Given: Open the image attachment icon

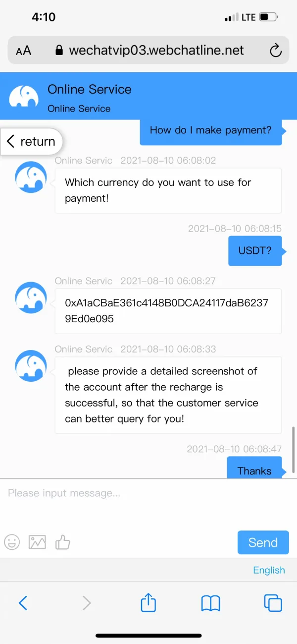Looking at the screenshot, I should (x=37, y=542).
